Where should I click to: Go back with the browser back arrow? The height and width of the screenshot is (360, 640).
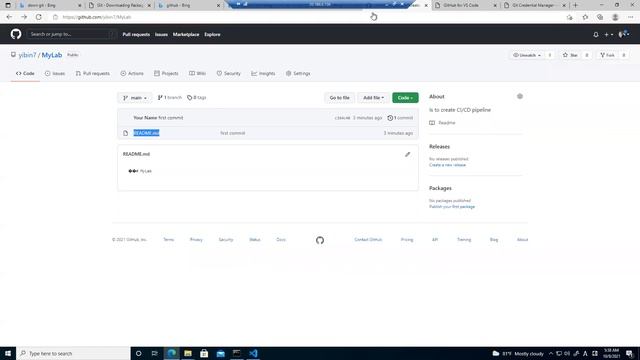point(9,17)
